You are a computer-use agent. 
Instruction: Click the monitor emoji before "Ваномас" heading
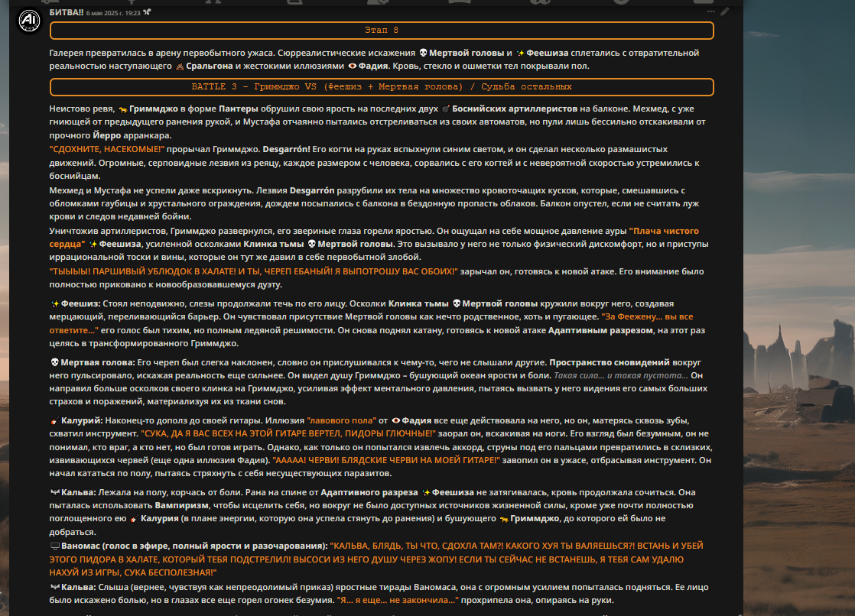pos(54,546)
